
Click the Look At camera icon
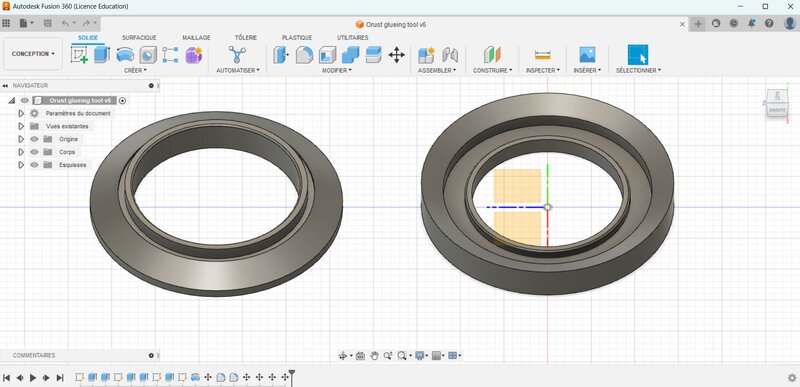(x=360, y=356)
